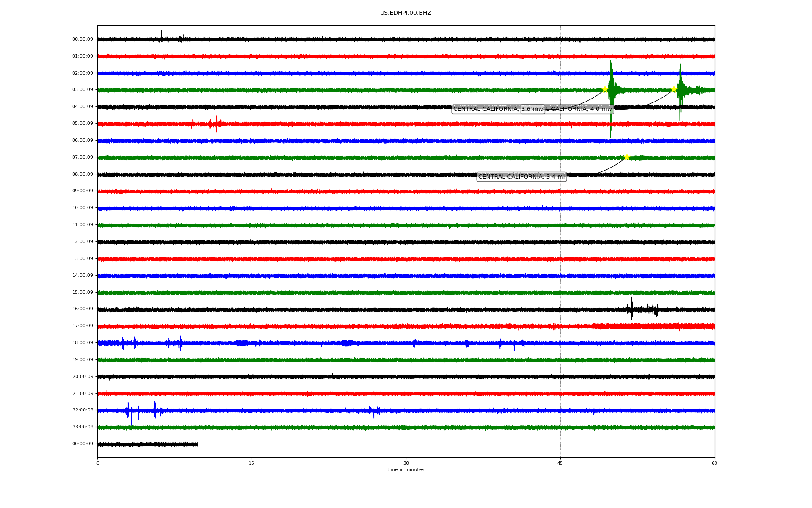Click the black burst on the 16:00:09 trace
Screen dimensions: 812x508
[632, 309]
